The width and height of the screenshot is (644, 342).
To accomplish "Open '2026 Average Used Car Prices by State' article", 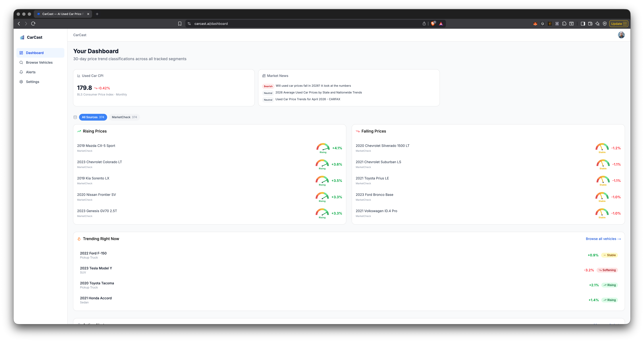I will tap(319, 93).
